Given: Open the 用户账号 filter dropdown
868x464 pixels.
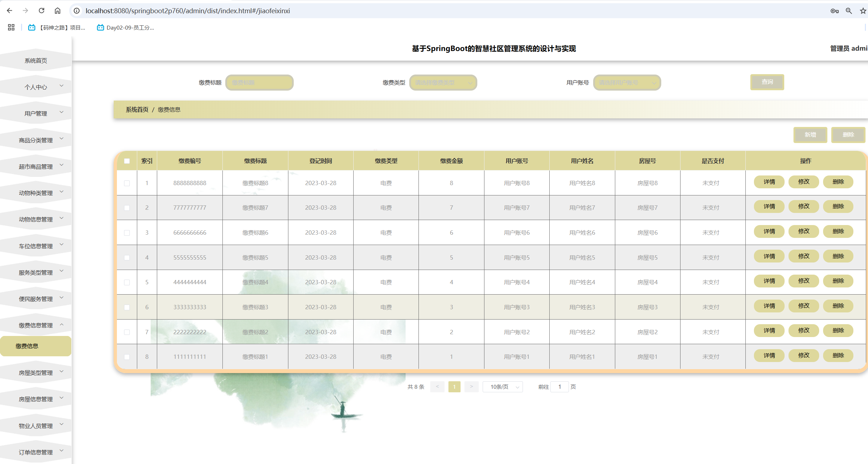Looking at the screenshot, I should (x=627, y=82).
